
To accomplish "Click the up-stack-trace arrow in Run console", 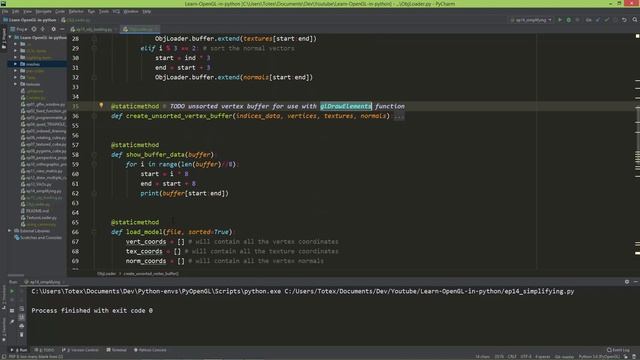I will (21, 291).
